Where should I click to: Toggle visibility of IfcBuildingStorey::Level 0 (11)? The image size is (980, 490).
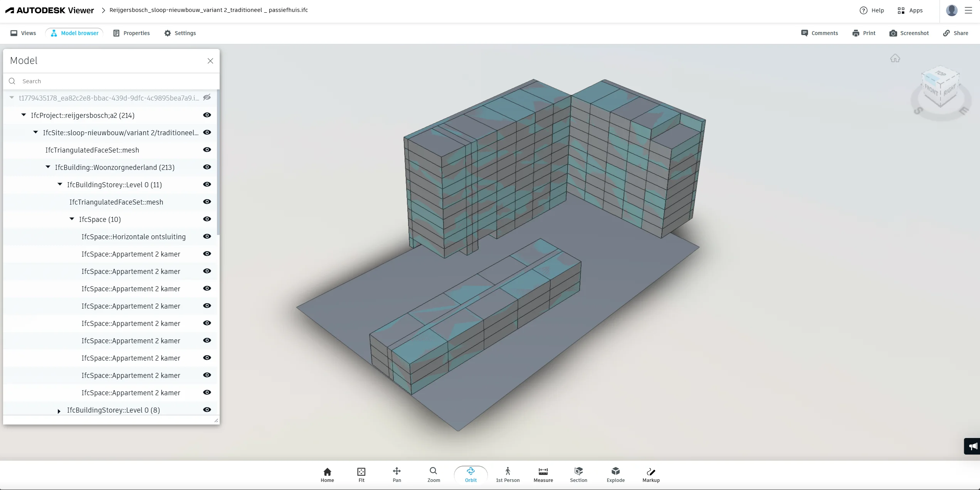(x=207, y=184)
